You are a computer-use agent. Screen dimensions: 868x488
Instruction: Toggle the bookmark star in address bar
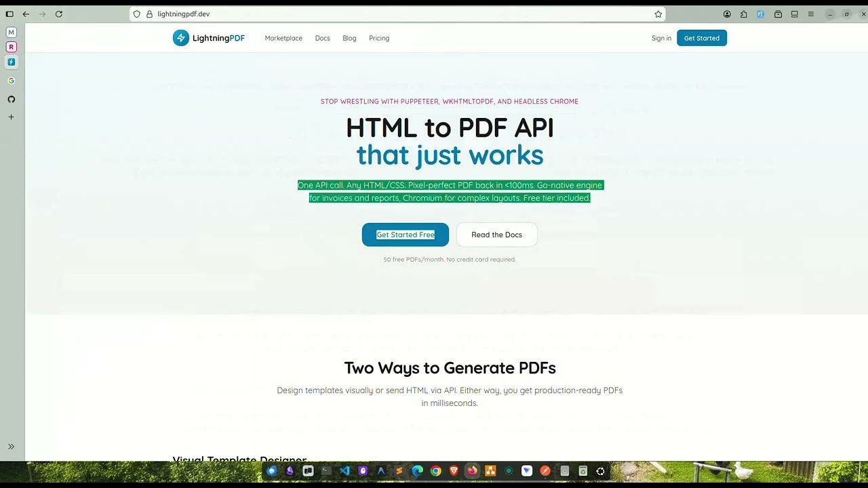click(x=658, y=14)
